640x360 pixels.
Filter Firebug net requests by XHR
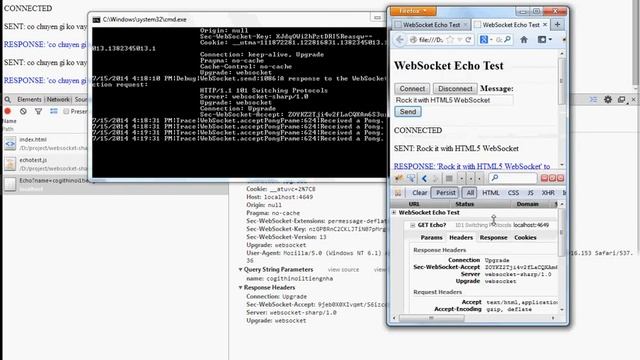(548, 193)
